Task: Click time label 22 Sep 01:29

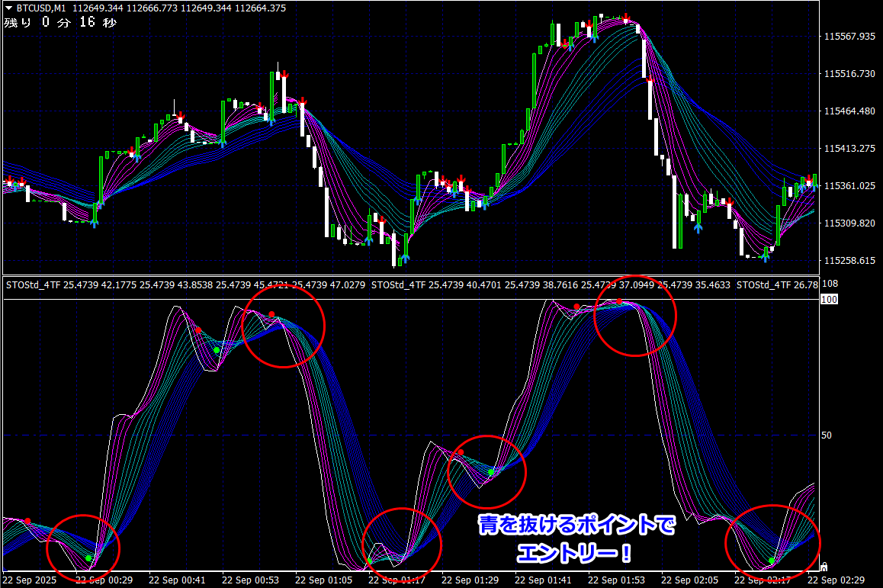Action: point(470,580)
